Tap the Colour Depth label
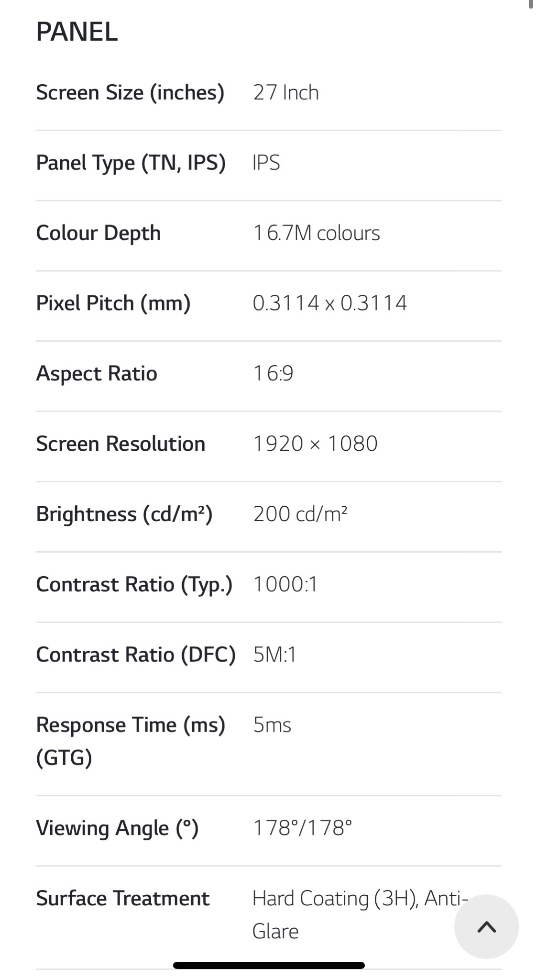537x980 pixels. click(x=99, y=233)
